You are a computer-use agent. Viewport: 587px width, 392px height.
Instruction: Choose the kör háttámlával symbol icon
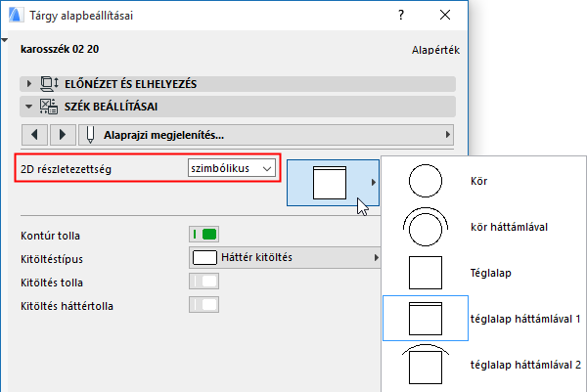[426, 227]
